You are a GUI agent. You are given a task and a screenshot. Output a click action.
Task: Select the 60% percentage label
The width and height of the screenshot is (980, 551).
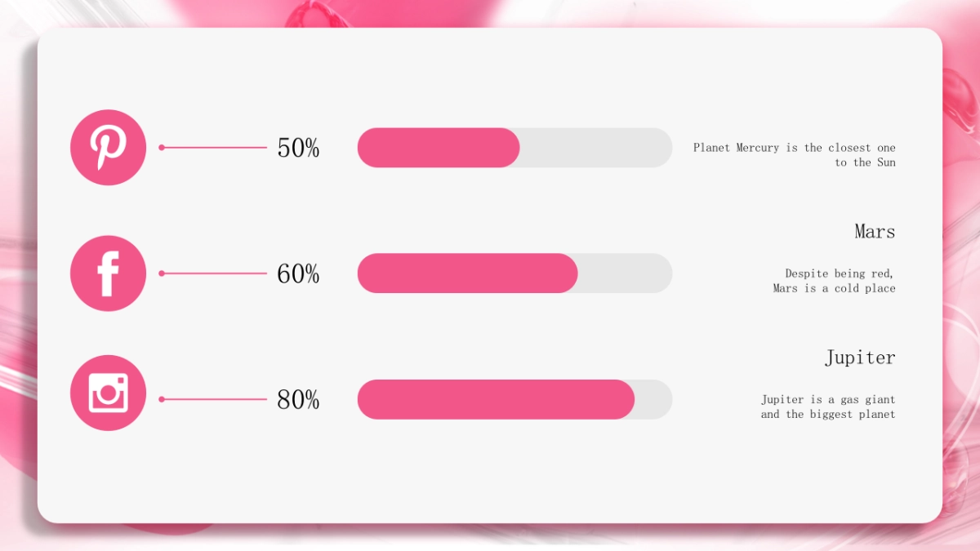pos(298,274)
